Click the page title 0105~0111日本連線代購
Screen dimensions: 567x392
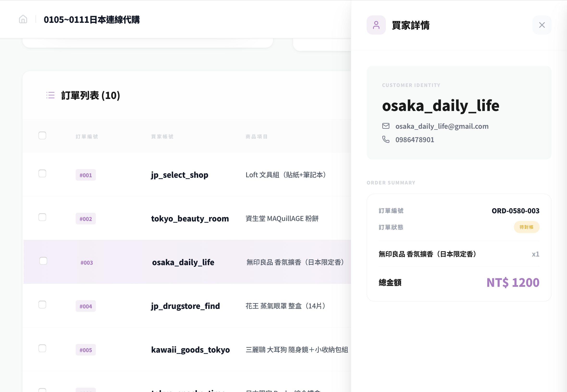coord(92,20)
